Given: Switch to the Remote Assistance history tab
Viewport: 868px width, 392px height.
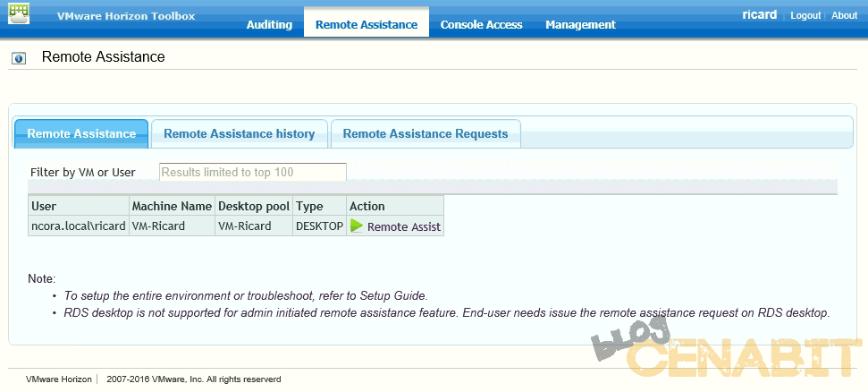Looking at the screenshot, I should point(240,133).
